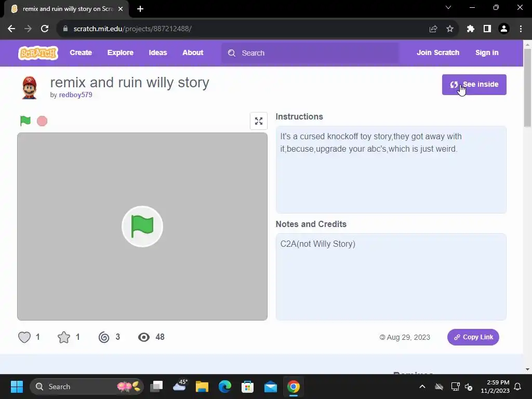Viewport: 532px width, 399px height.
Task: Open File Explorer from taskbar
Action: coord(202,387)
